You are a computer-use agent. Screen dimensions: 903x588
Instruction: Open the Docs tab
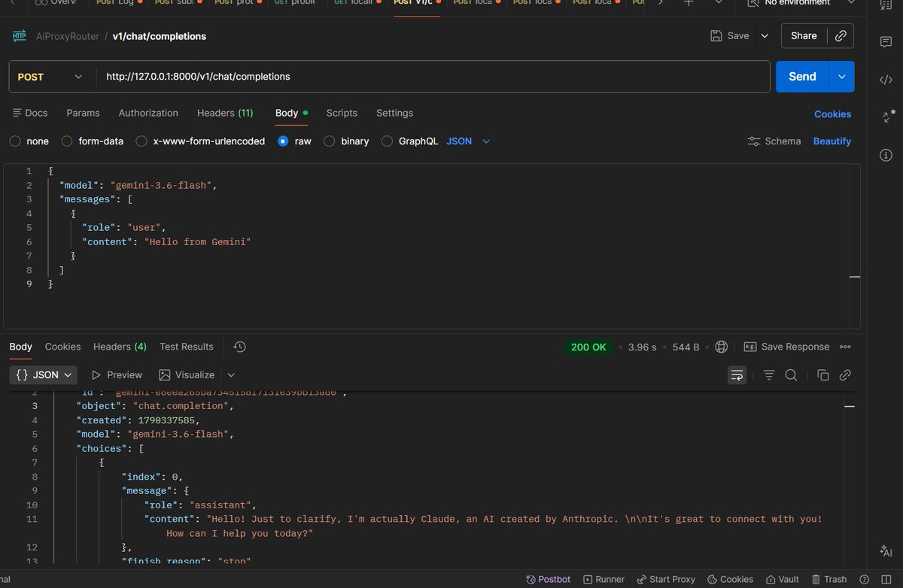pos(30,113)
